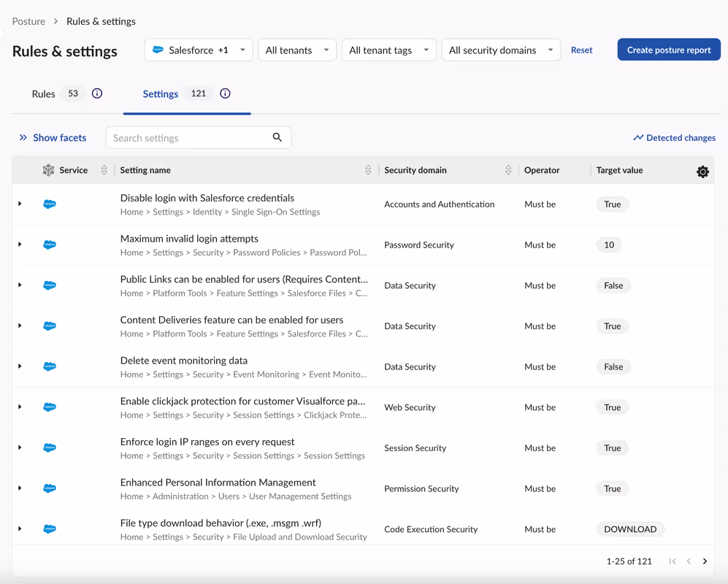Click Reset filters link

pos(581,50)
